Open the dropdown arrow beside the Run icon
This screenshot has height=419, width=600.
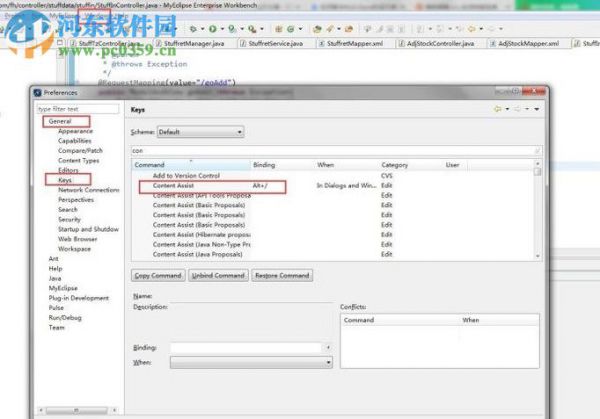(222, 29)
